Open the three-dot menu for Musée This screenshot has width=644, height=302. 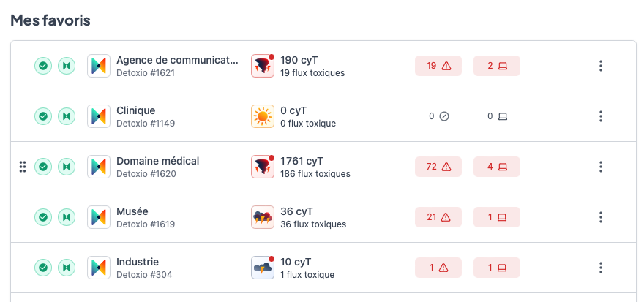point(601,217)
